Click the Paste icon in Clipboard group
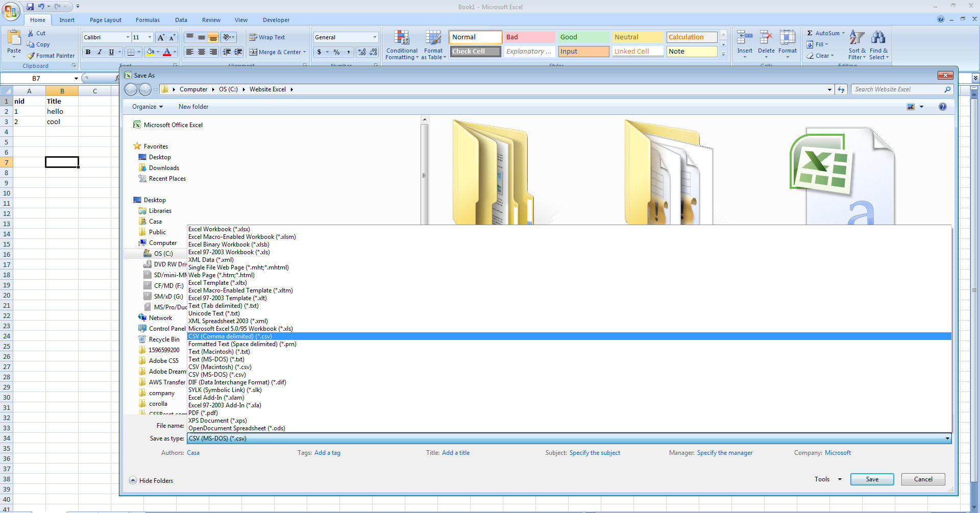The width and height of the screenshot is (980, 513). pos(14,38)
